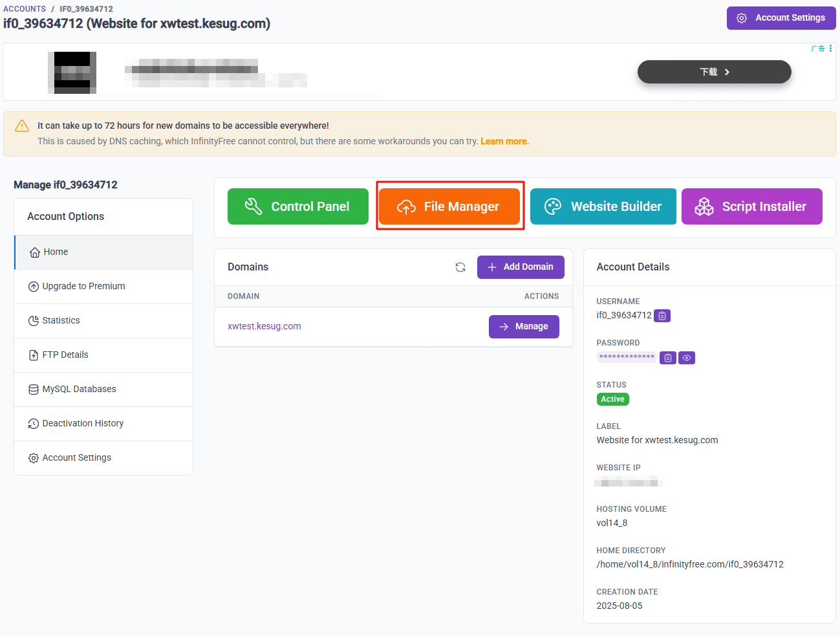Open Statistics from the sidebar
Viewport: 840px width, 636px height.
(x=61, y=321)
